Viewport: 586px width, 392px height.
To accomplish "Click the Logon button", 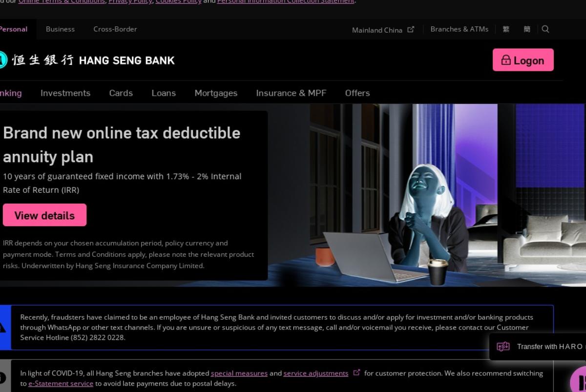I will coord(523,60).
